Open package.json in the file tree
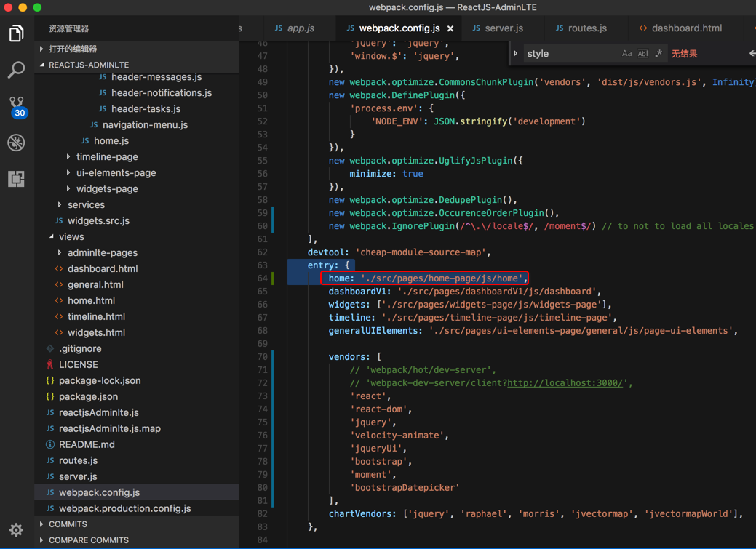 click(88, 396)
